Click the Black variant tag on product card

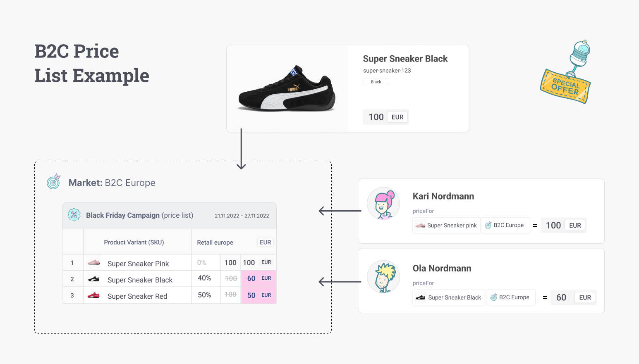point(376,82)
